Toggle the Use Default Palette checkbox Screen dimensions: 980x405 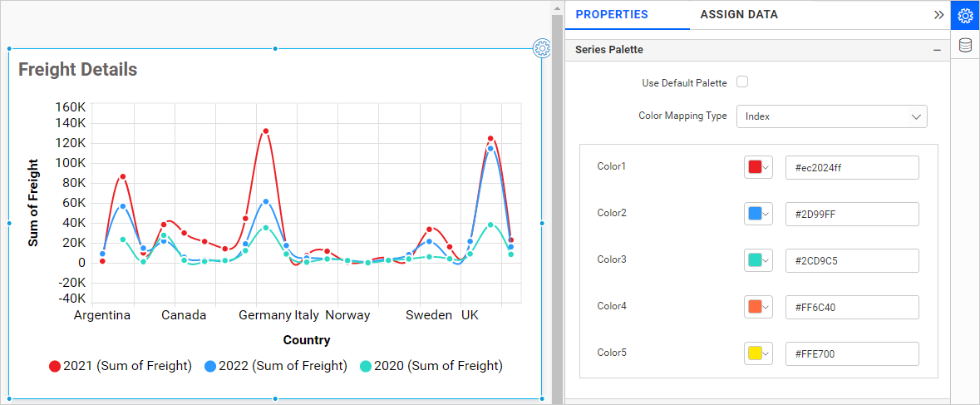coord(742,82)
